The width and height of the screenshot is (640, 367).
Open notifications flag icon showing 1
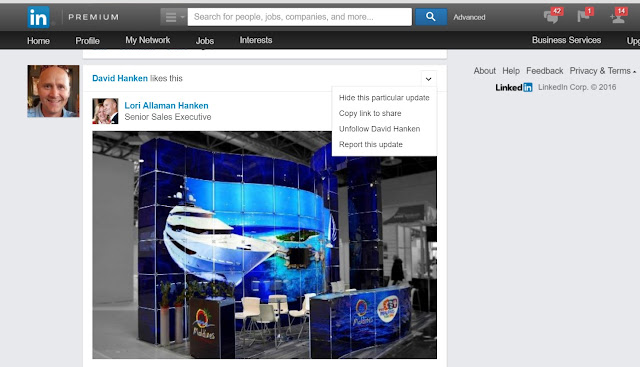pyautogui.click(x=585, y=16)
